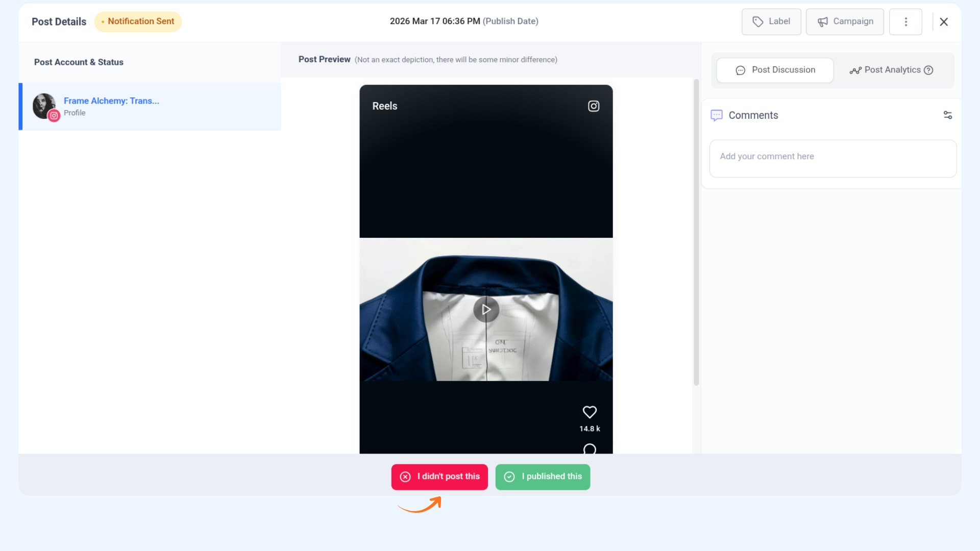Viewport: 980px width, 551px height.
Task: Confirm with "I published this" button
Action: point(543,477)
